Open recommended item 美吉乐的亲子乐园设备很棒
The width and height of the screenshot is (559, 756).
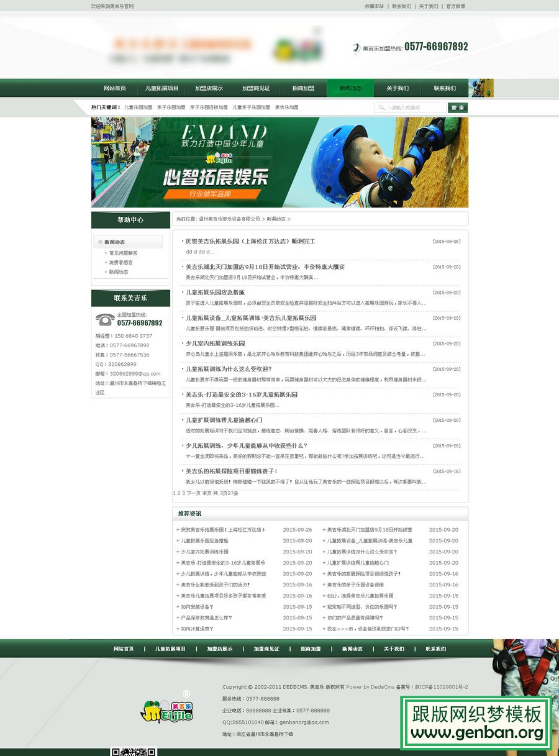click(355, 585)
